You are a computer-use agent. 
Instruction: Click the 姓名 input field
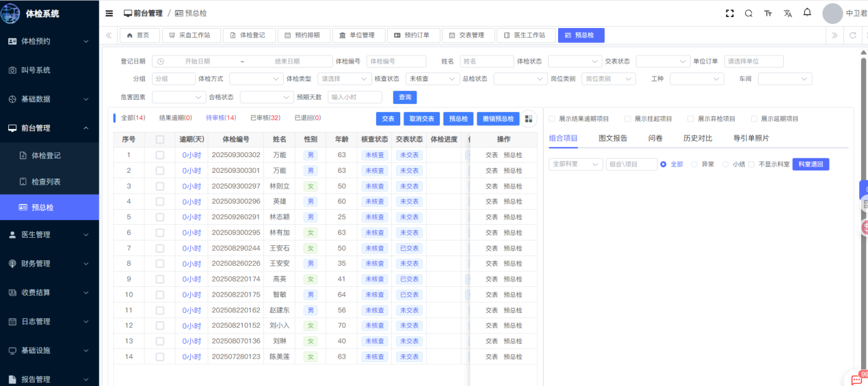(x=486, y=61)
